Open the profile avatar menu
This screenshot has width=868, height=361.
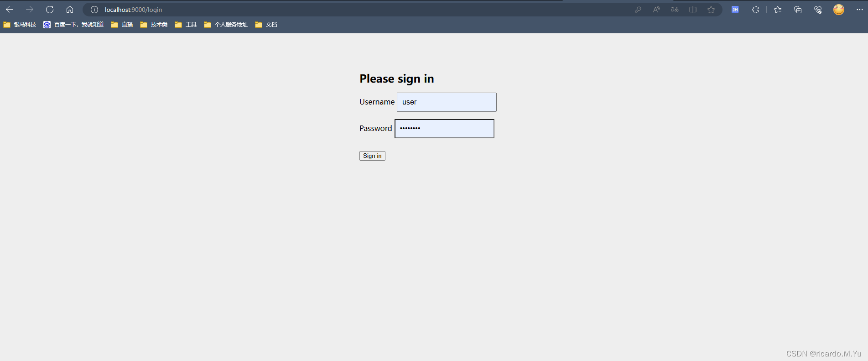coord(839,10)
